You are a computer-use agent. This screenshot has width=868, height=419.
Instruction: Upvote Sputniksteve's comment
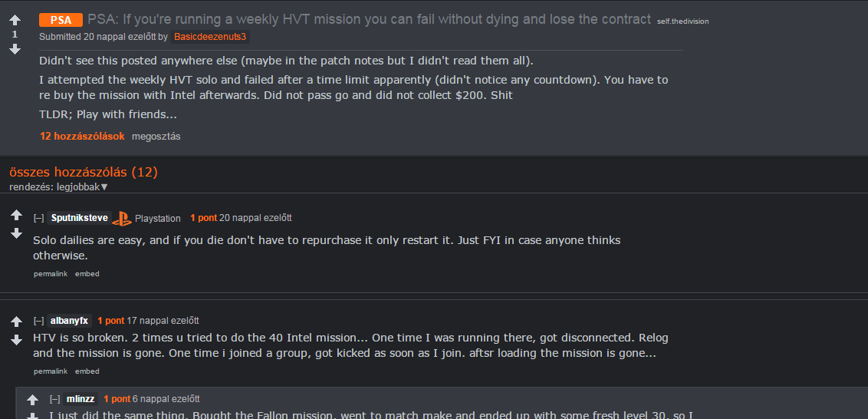[x=17, y=215]
